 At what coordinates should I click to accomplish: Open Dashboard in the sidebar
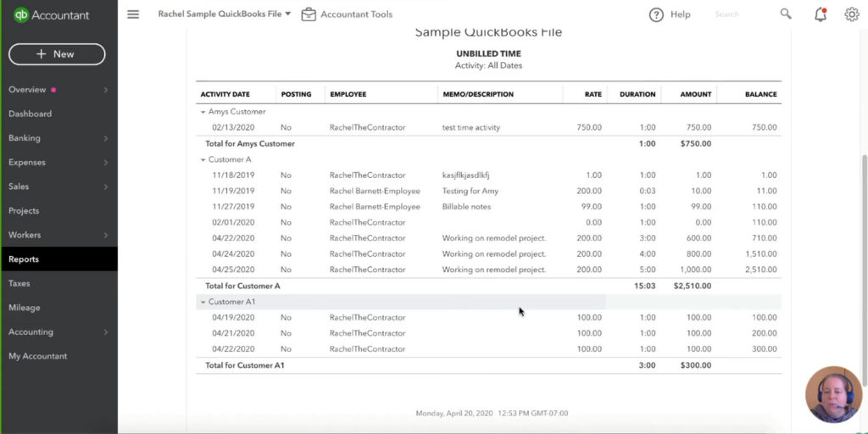(31, 114)
